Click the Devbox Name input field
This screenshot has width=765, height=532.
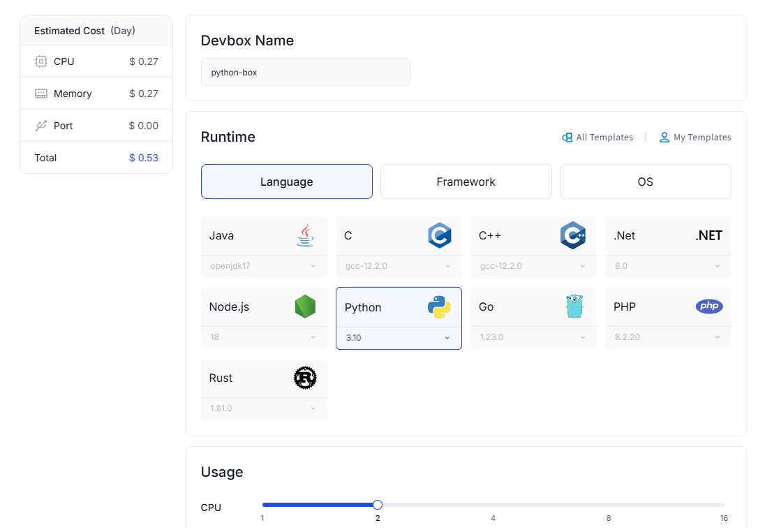pos(306,72)
